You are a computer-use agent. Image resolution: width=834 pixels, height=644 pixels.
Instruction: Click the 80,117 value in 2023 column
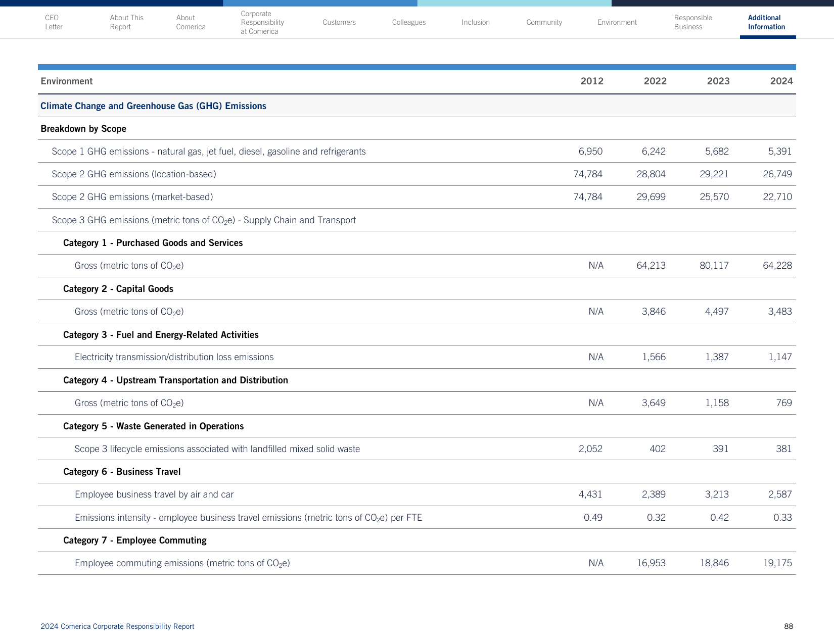click(x=714, y=266)
